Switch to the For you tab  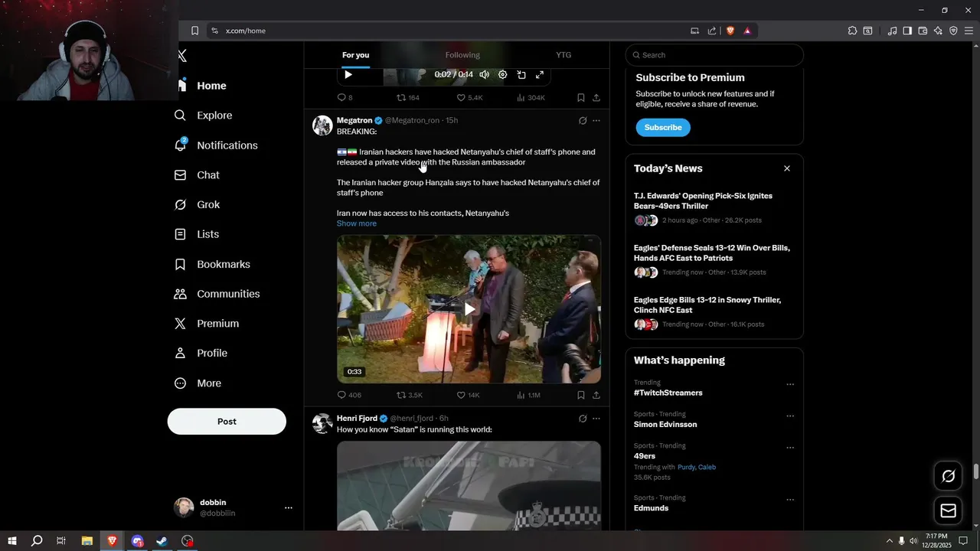pos(355,55)
